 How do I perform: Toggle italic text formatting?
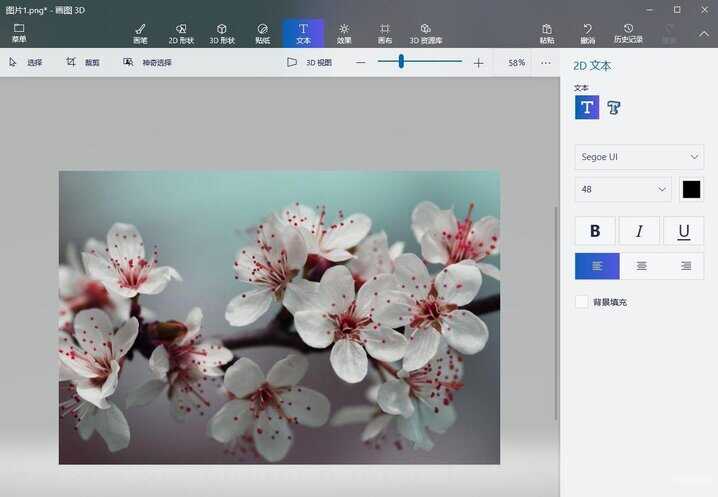click(x=640, y=231)
